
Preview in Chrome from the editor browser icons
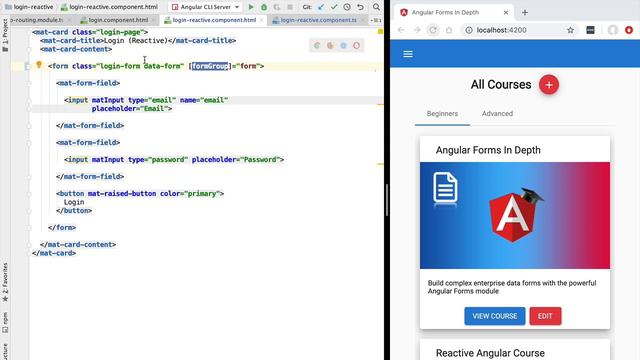(x=317, y=46)
